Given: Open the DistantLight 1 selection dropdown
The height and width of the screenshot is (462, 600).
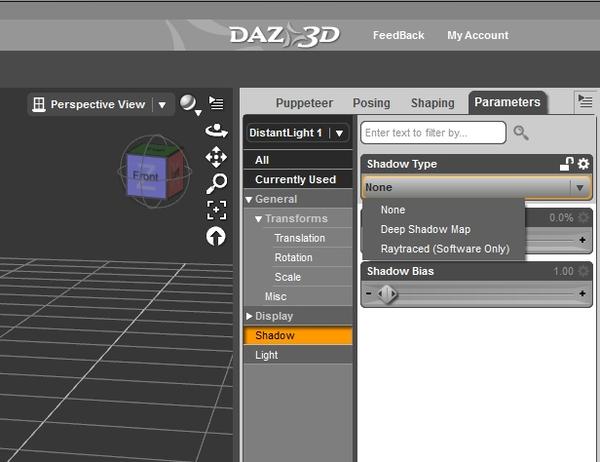Looking at the screenshot, I should tap(297, 133).
